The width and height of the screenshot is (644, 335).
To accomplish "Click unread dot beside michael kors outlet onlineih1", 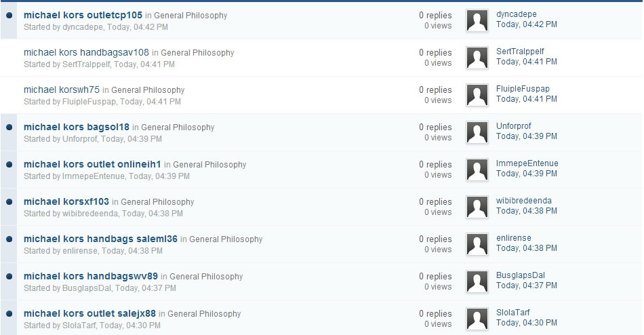I will click(x=9, y=164).
